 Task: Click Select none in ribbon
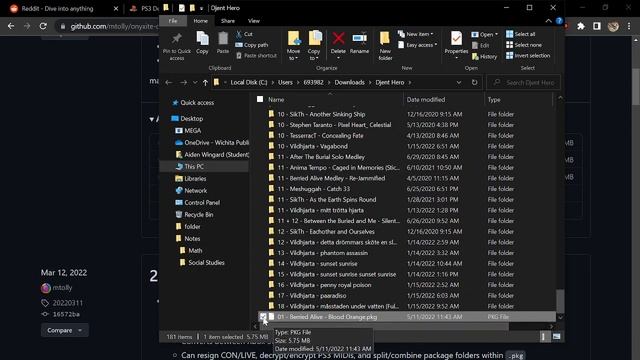(524, 45)
